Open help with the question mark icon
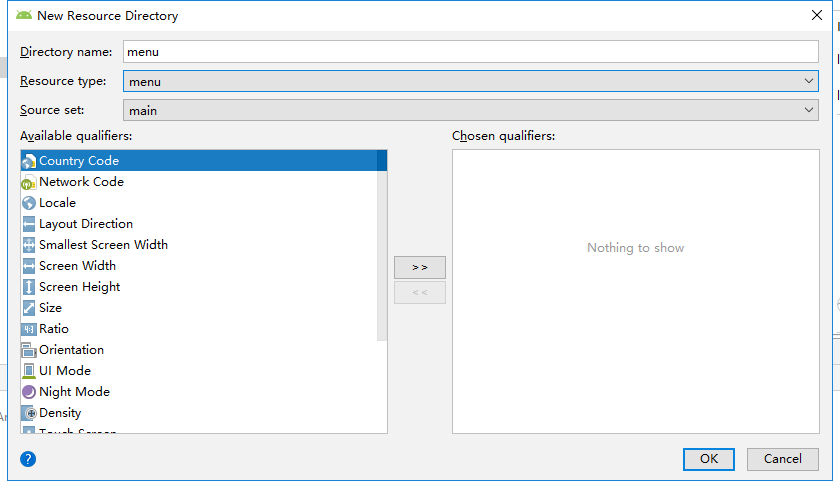This screenshot has height=488, width=840. tap(28, 459)
